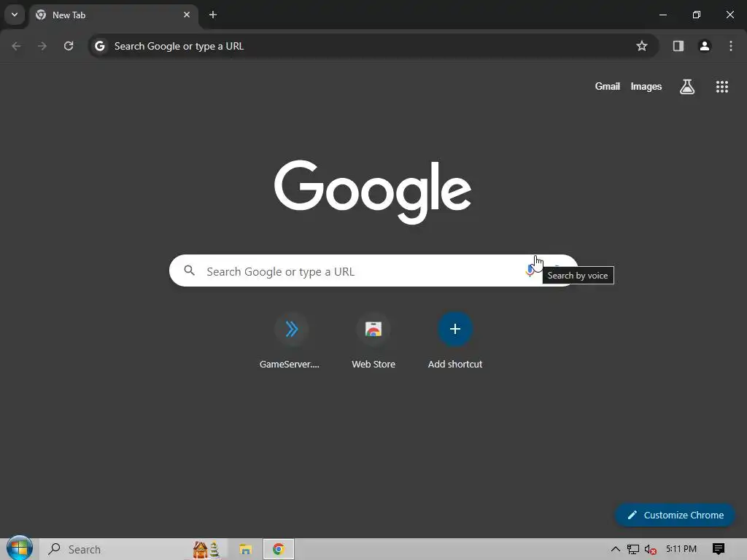This screenshot has width=747, height=560.
Task: Minimize the Chrome window
Action: click(x=662, y=15)
